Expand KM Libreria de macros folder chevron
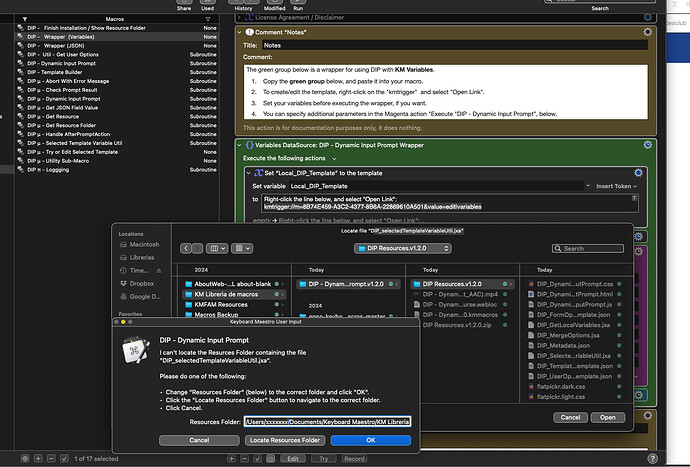Image resolution: width=690 pixels, height=467 pixels. (283, 294)
